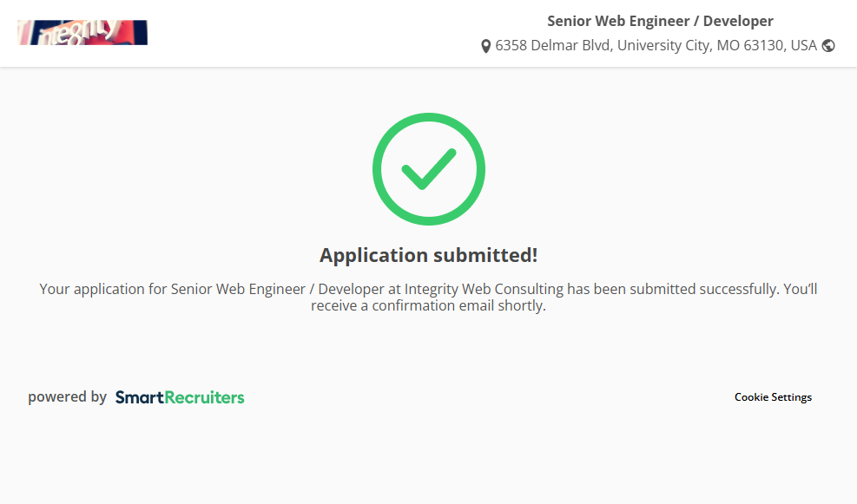
Task: Click 'University City' in the address
Action: click(x=663, y=45)
